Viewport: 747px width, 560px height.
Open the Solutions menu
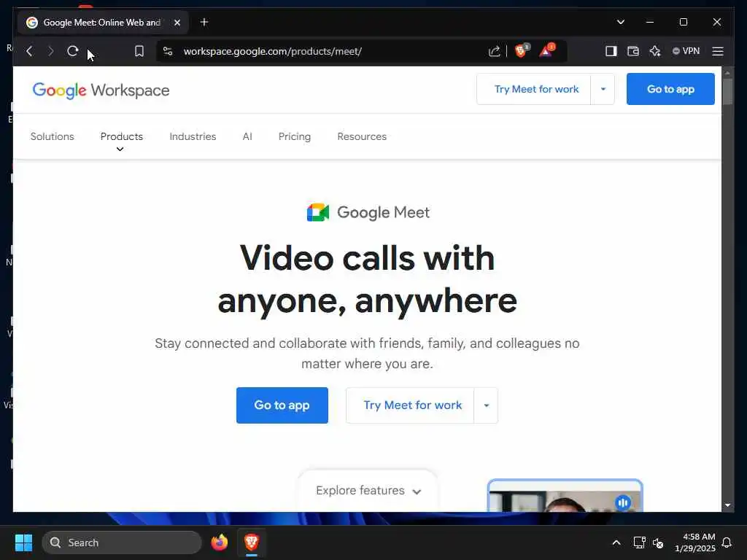point(53,136)
